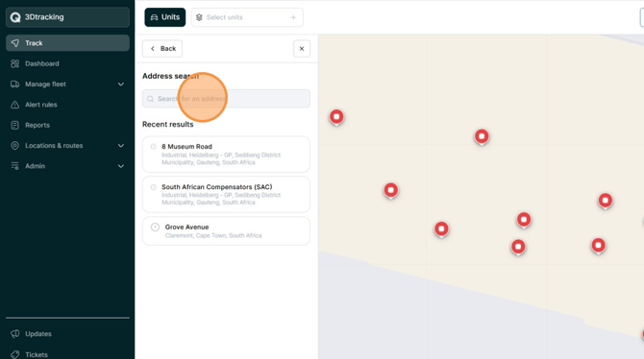
Task: Select South African Compensators (SAC) result
Action: coord(226,195)
